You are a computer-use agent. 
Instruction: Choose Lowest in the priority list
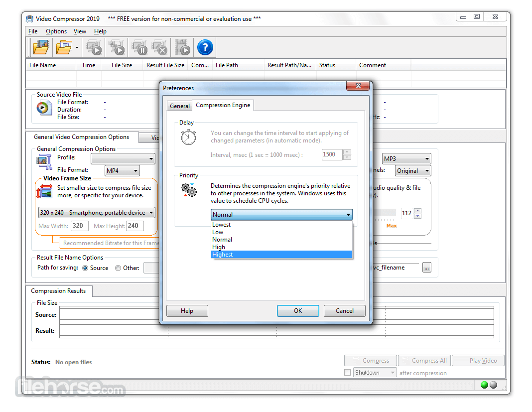(281, 225)
